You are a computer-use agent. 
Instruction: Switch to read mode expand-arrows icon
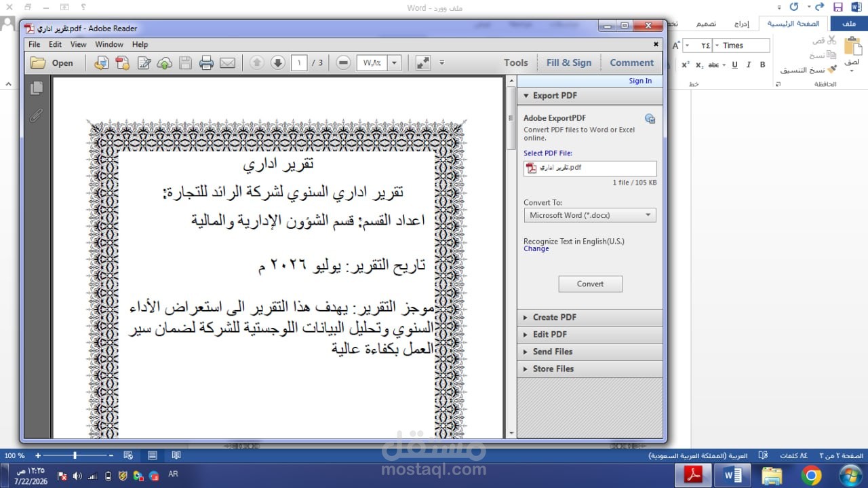pyautogui.click(x=423, y=62)
